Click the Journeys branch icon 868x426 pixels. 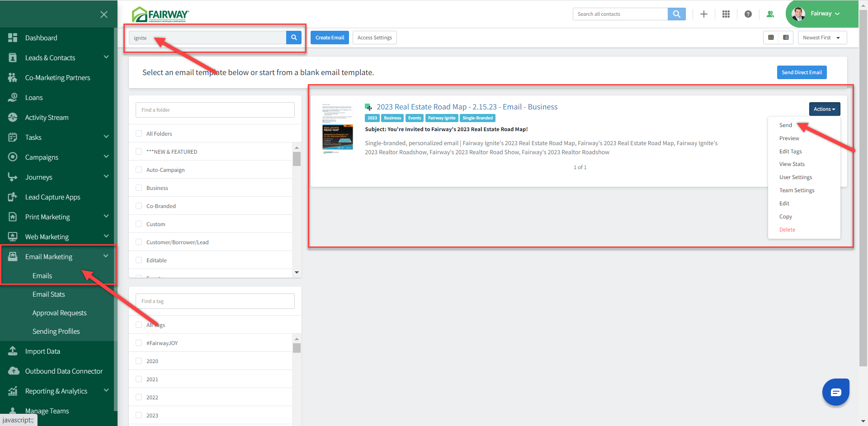click(13, 177)
